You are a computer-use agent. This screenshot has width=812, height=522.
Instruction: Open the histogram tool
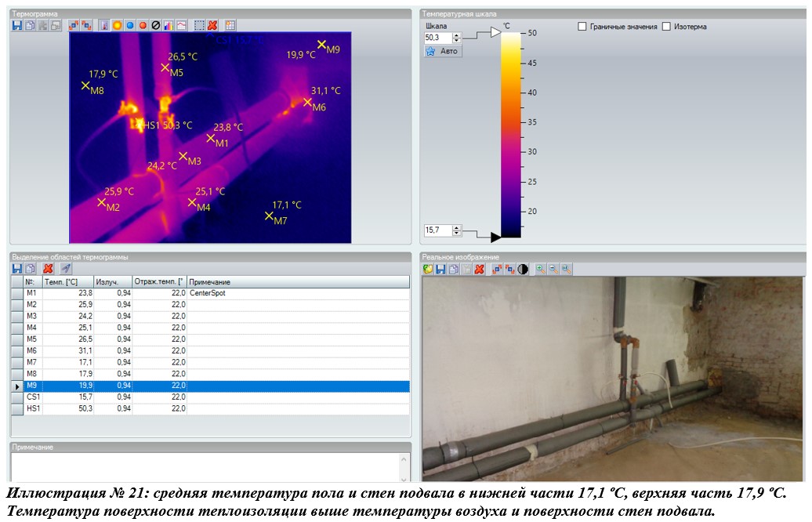point(169,25)
